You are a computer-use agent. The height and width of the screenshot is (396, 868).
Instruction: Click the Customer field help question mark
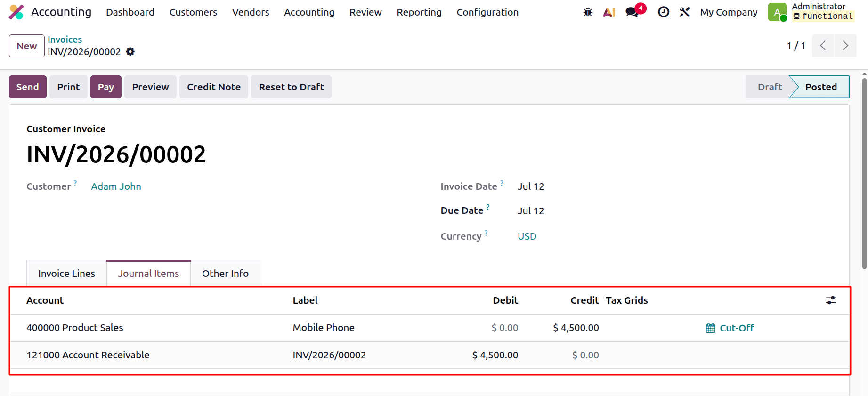(x=75, y=183)
